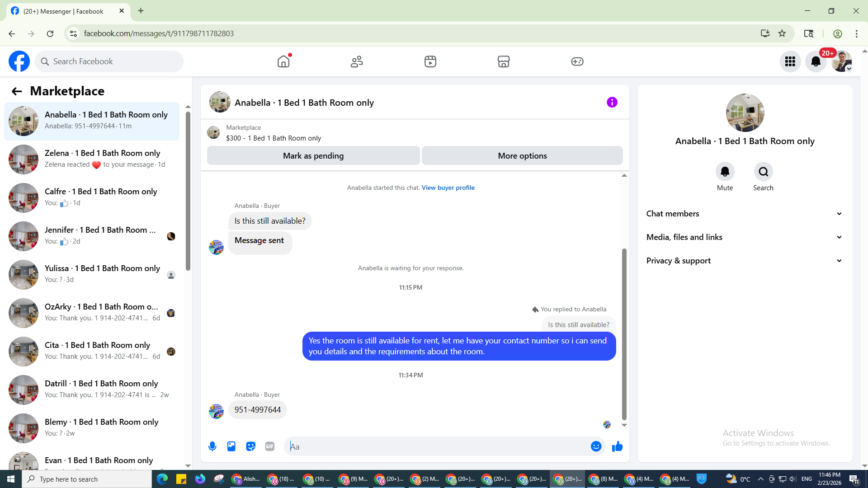Viewport: 868px width, 488px height.
Task: Expand the Chat members section
Action: pos(745,214)
